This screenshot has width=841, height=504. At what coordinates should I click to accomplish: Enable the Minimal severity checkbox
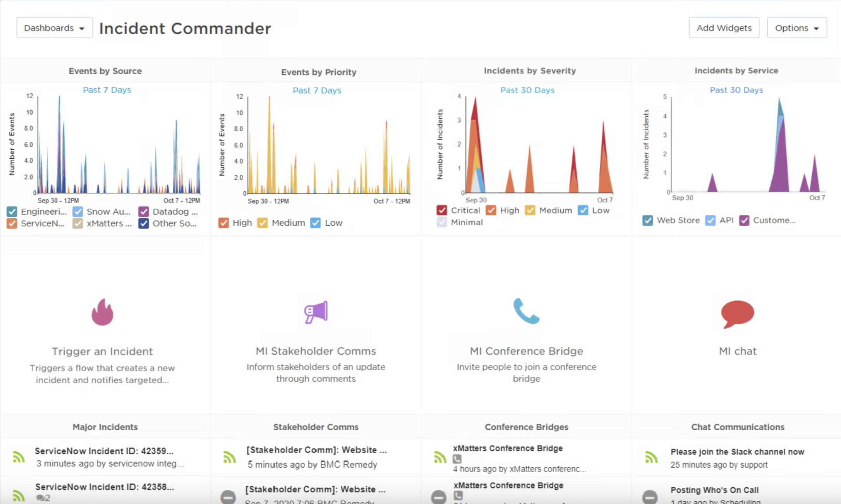pos(442,222)
